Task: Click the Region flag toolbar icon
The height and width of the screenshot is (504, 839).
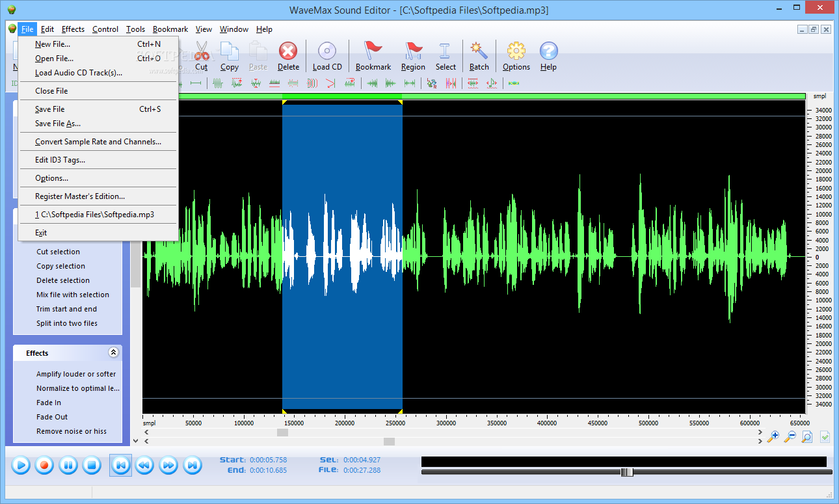Action: (x=413, y=51)
